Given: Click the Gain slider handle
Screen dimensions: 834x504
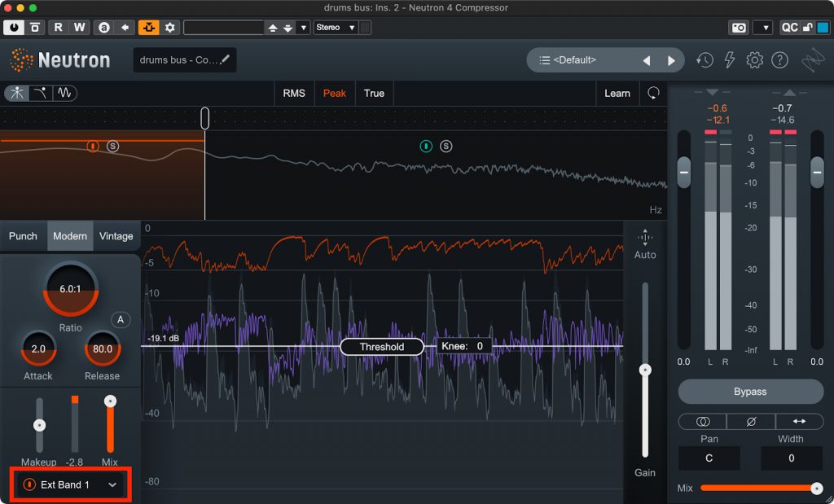Looking at the screenshot, I should (x=645, y=370).
